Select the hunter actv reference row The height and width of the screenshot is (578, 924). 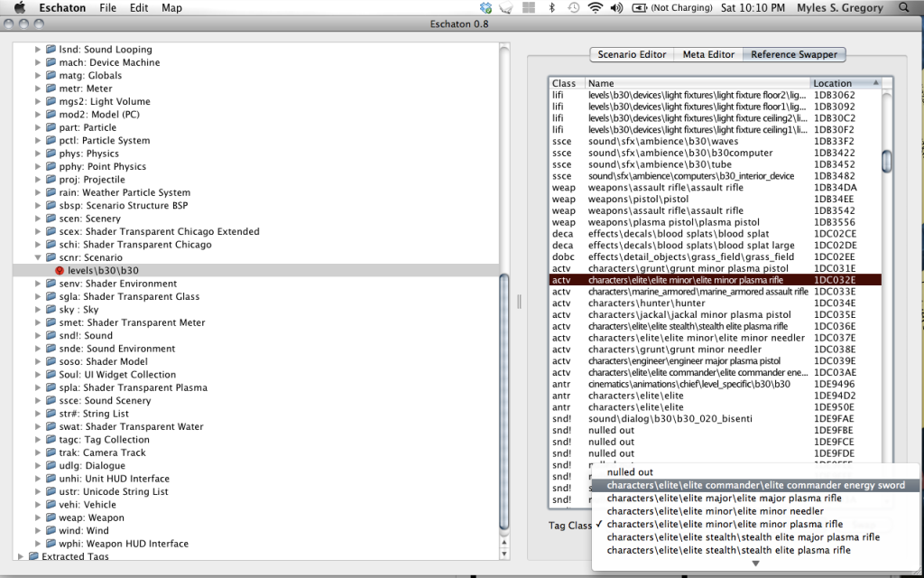[715, 303]
